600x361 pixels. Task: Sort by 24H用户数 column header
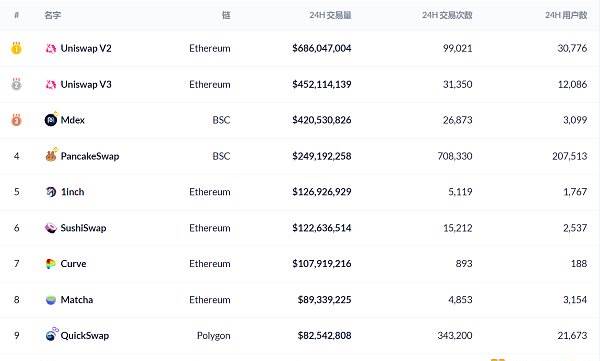[x=566, y=15]
